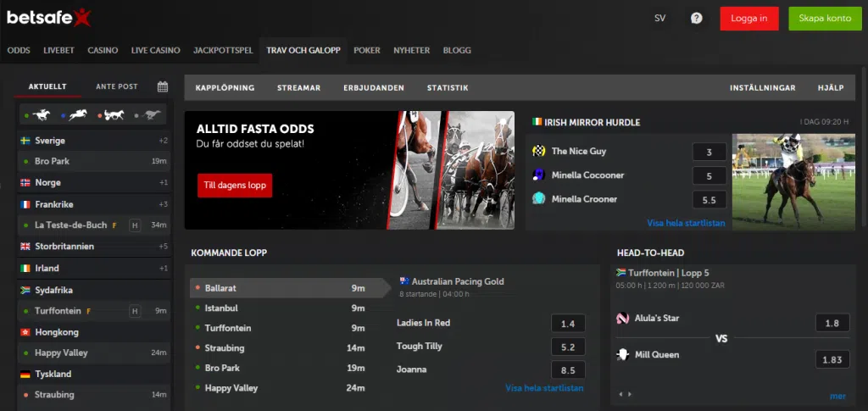
Task: Open the help question mark icon
Action: click(x=697, y=19)
